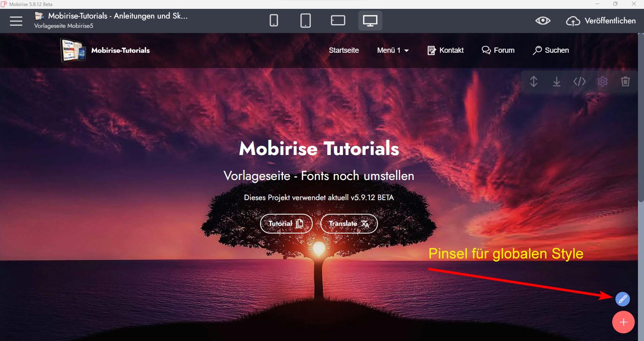This screenshot has height=341, width=644.
Task: Switch to tablet landscape preview
Action: [x=338, y=21]
